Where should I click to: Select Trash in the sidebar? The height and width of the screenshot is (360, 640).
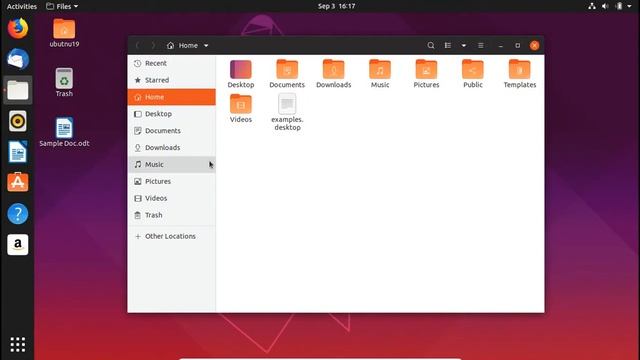coord(171,215)
